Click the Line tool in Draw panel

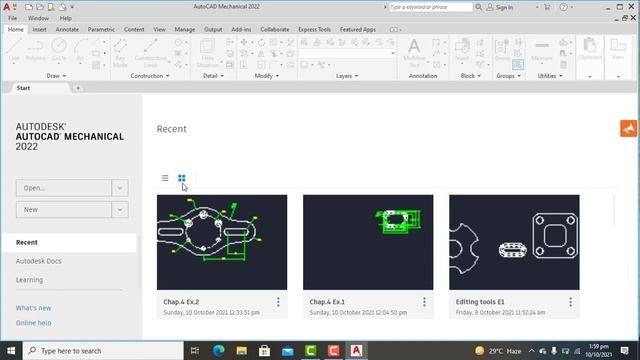click(14, 51)
